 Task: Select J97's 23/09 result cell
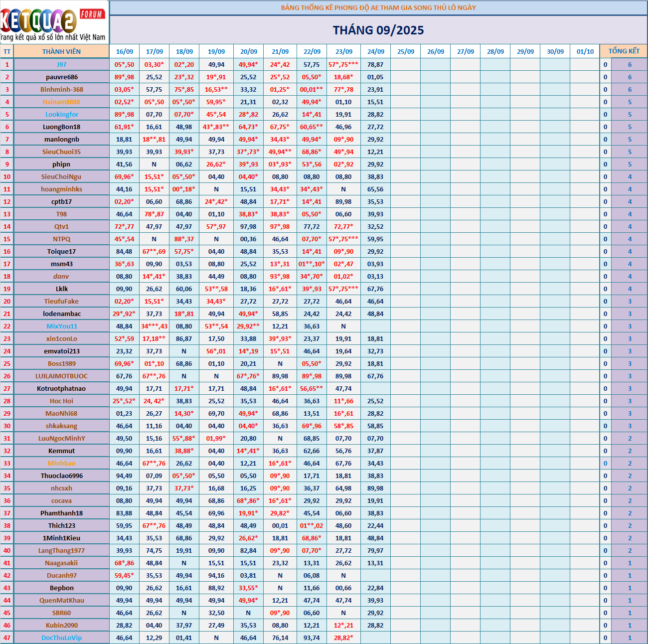(343, 64)
